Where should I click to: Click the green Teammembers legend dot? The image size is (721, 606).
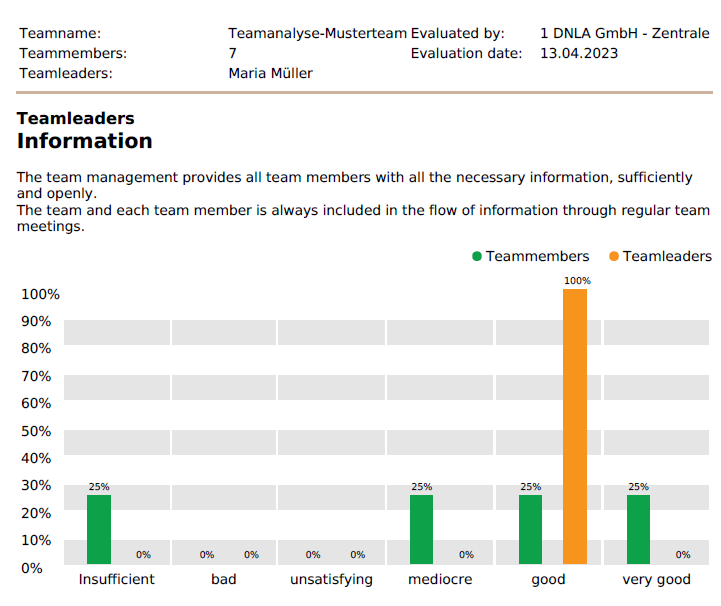(477, 257)
